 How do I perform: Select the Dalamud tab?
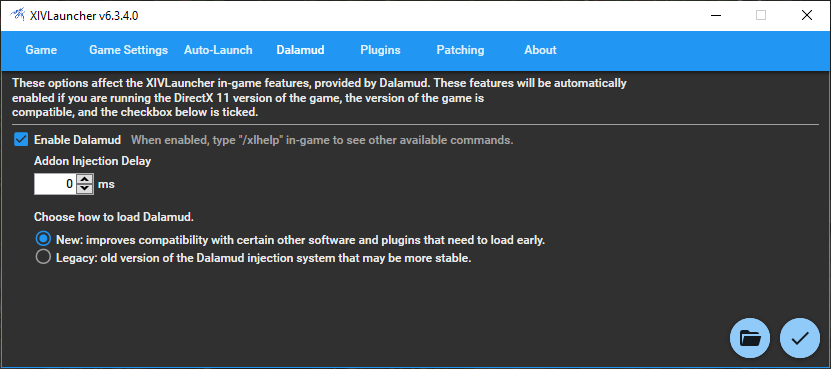(300, 50)
